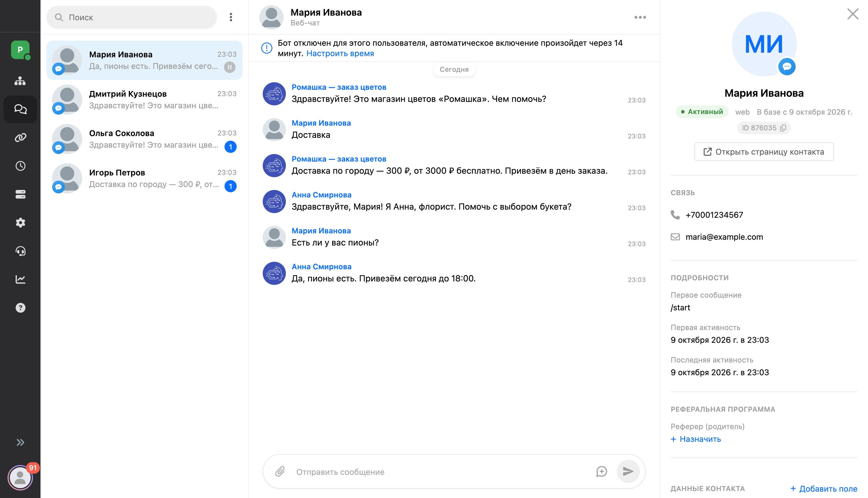Image resolution: width=868 pixels, height=498 pixels.
Task: Click the send message arrow button
Action: pyautogui.click(x=628, y=471)
